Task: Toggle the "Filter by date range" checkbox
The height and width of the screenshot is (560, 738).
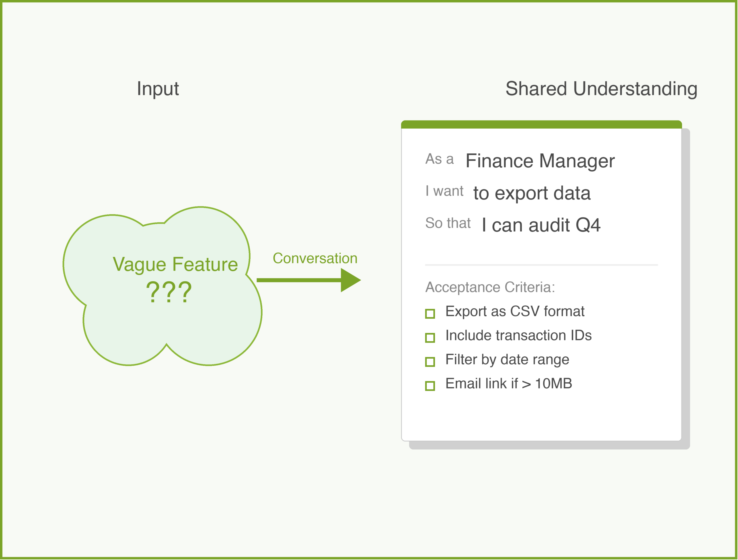Action: click(430, 362)
